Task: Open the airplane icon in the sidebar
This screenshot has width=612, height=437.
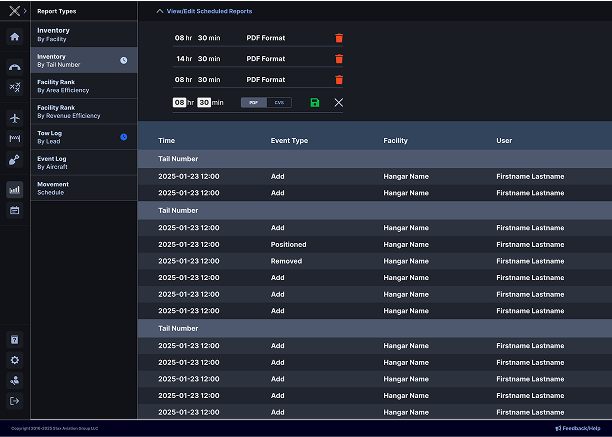Action: point(14,117)
